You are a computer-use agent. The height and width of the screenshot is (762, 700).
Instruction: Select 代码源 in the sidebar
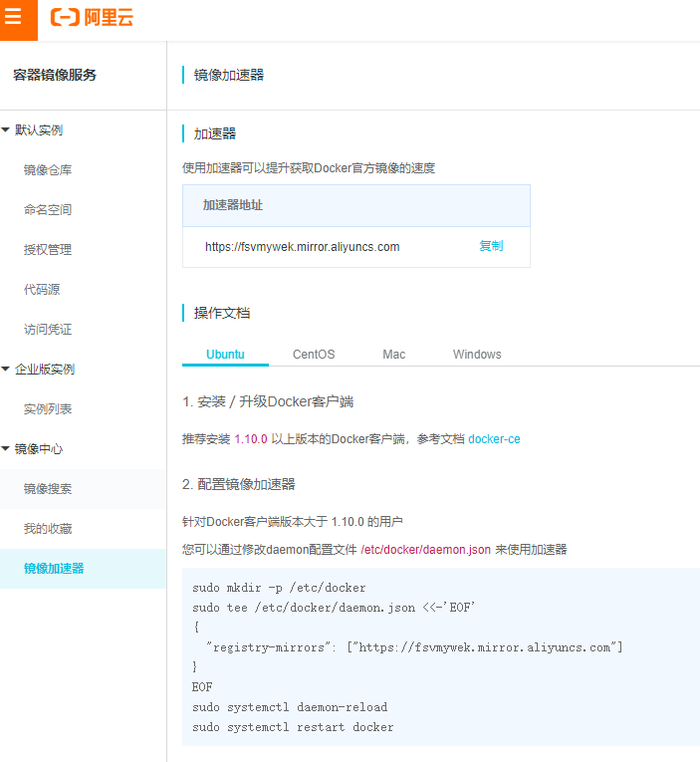pos(42,290)
